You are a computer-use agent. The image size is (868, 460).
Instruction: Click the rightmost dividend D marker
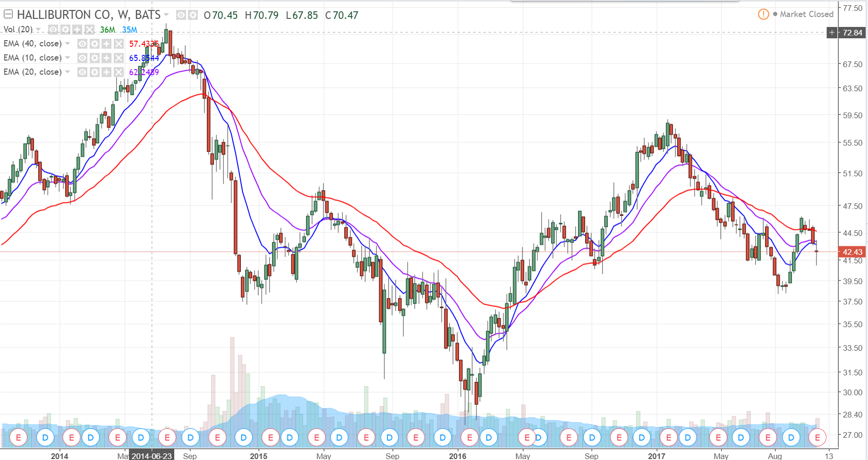(791, 438)
